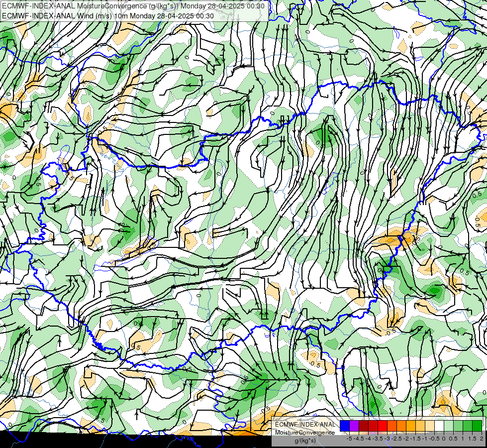This screenshot has height=448, width=487.
Task: Select the dark red legend swatch
Action: pos(364,426)
